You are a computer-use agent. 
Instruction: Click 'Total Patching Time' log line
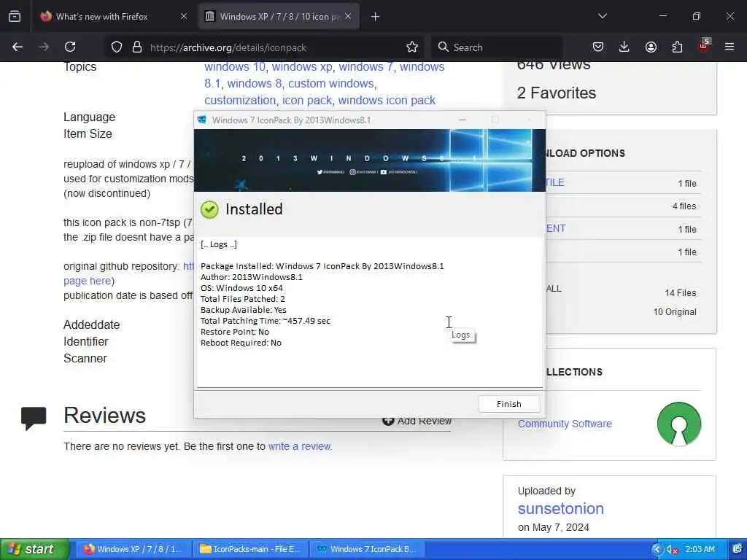pyautogui.click(x=266, y=321)
